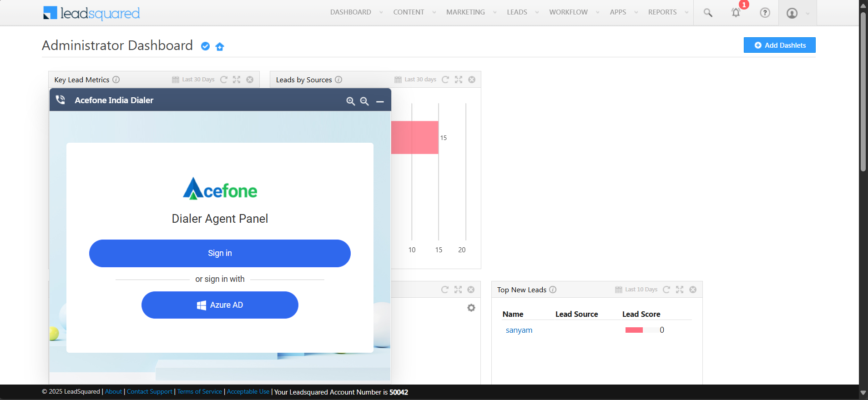868x400 pixels.
Task: Click the page vertical scrollbar thumb
Action: coord(863,92)
